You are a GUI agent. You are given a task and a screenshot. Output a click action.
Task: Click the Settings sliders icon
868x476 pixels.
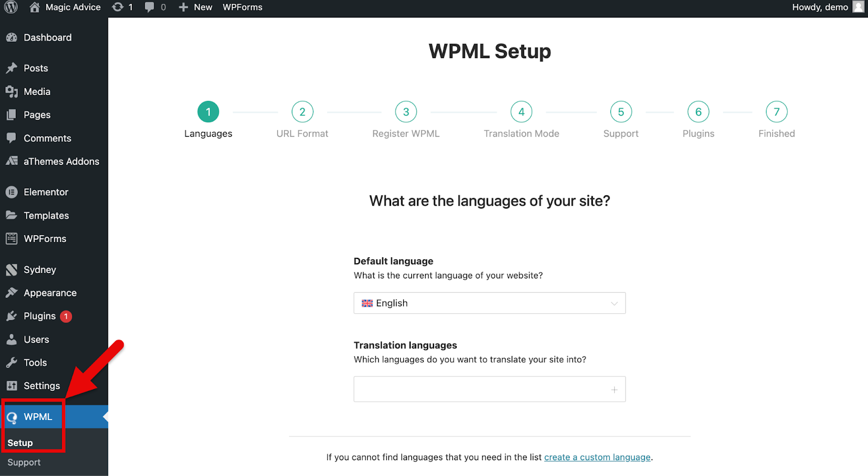click(x=11, y=386)
